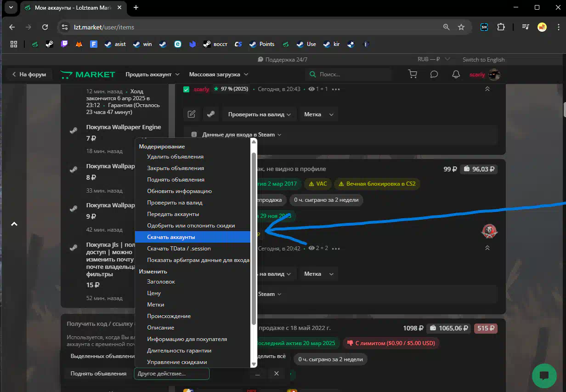Open the Twitch bookmark icon
Viewport: 566px width, 392px height.
64,44
